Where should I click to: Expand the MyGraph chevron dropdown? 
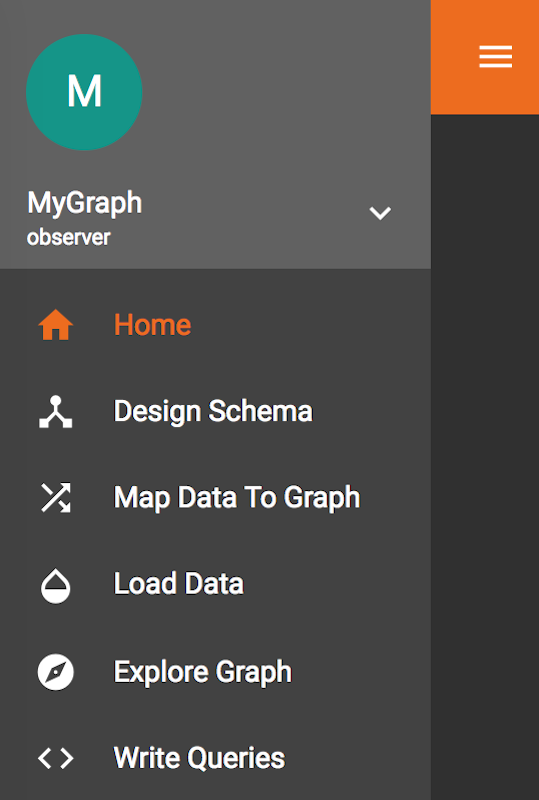[380, 213]
